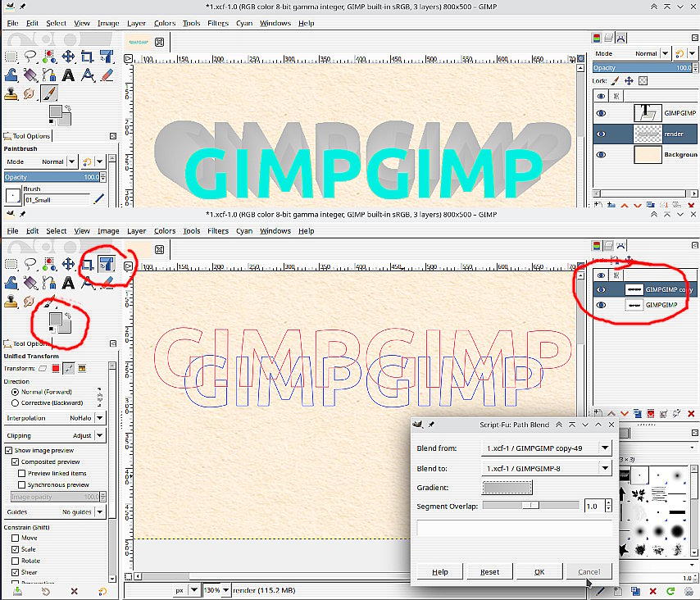Save tool preset icon in lower window
700x600 pixels.
point(17,592)
